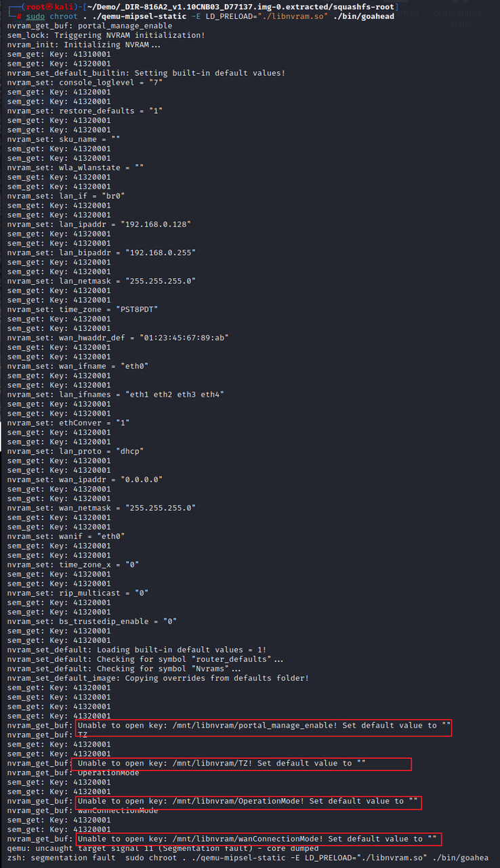Image resolution: width=500 pixels, height=868 pixels.
Task: Click the ./bin/goahead argument on command line
Action: 364,16
